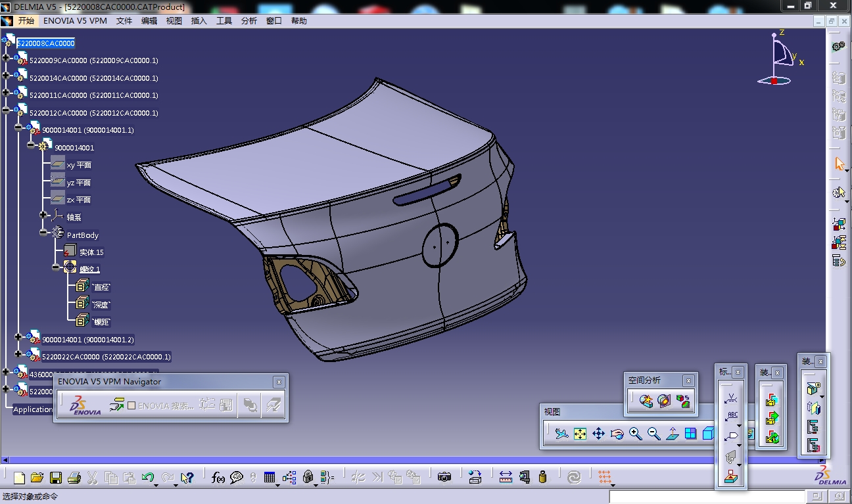Click the Measure Between ruler icon
This screenshot has height=504, width=852.
click(506, 478)
